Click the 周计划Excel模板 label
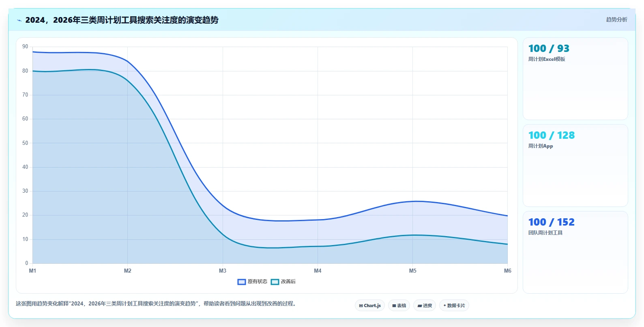This screenshot has height=327, width=644. point(547,59)
